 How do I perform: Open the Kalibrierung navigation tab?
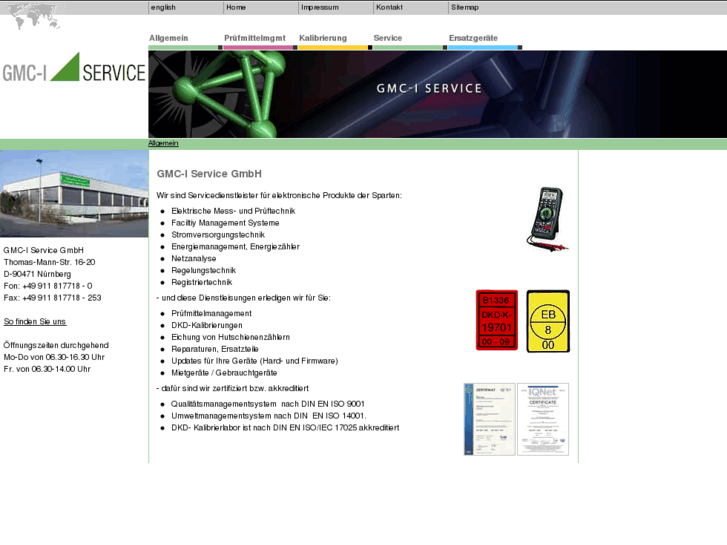[x=323, y=38]
